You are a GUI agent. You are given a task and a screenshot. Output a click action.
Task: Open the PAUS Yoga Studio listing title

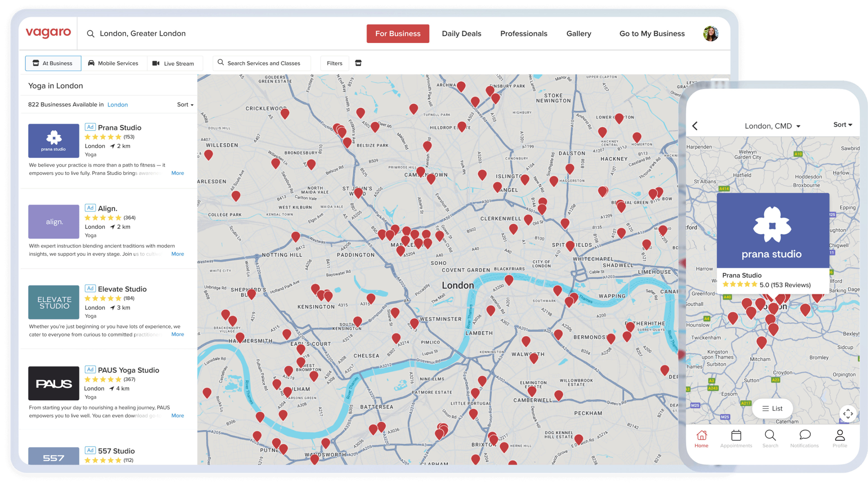[128, 370]
